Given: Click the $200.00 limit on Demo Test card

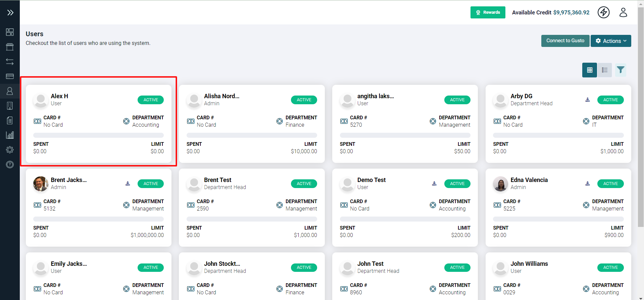Looking at the screenshot, I should [x=460, y=235].
